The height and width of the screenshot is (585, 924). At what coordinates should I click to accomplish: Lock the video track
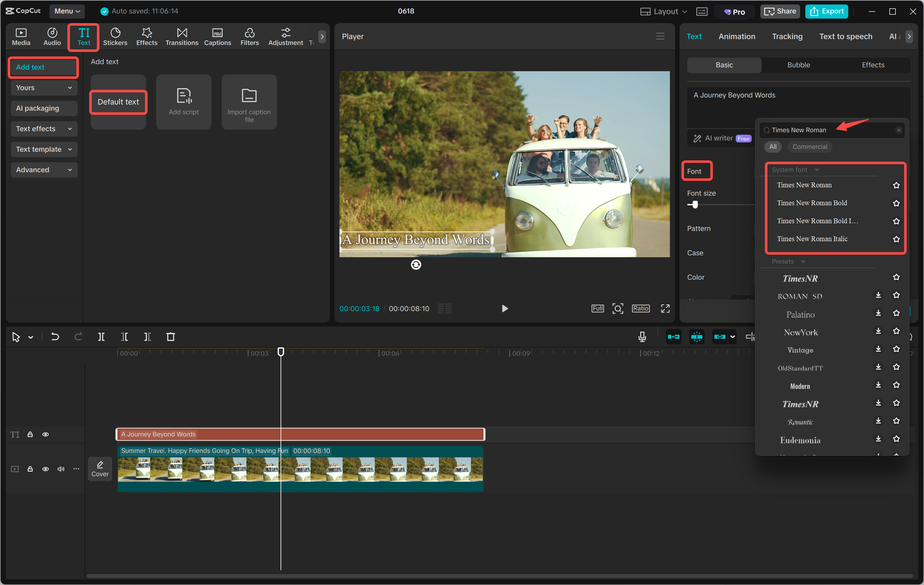pos(30,469)
